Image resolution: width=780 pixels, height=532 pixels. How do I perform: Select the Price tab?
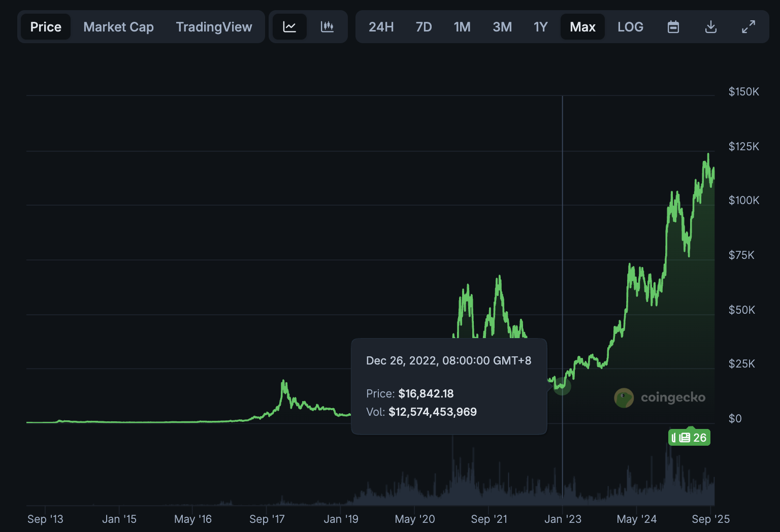pos(46,26)
